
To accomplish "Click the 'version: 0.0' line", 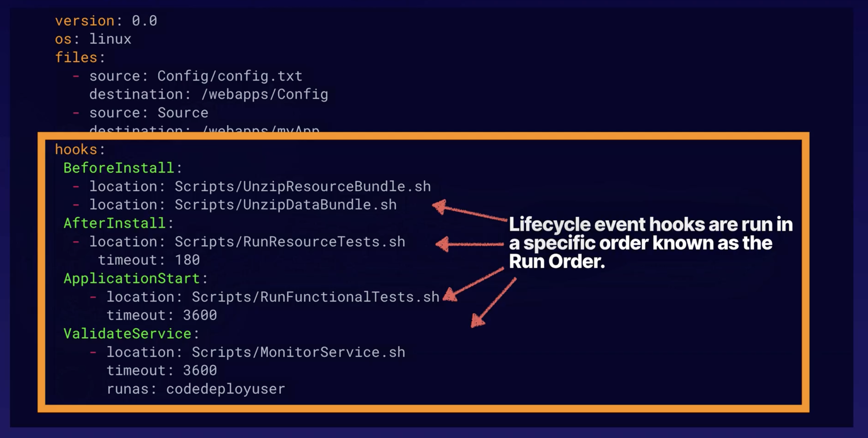I will (106, 21).
